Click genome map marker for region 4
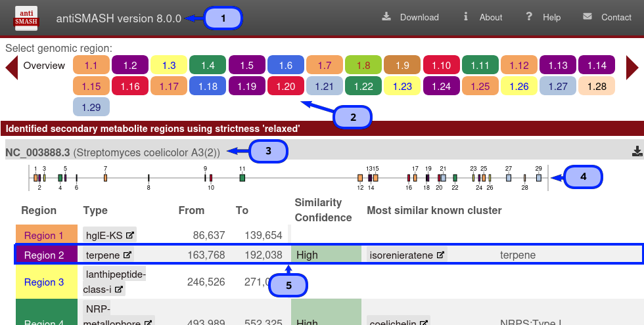 pos(60,178)
